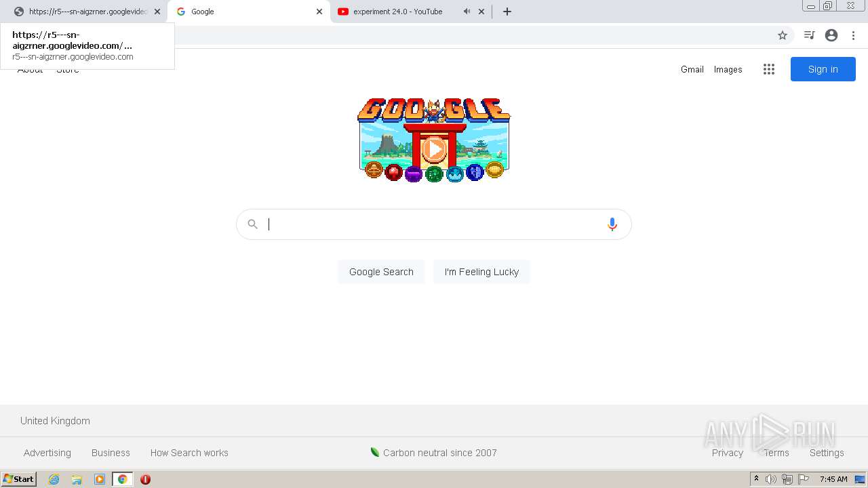Image resolution: width=868 pixels, height=488 pixels.
Task: Click the blue Sign in button
Action: (823, 69)
